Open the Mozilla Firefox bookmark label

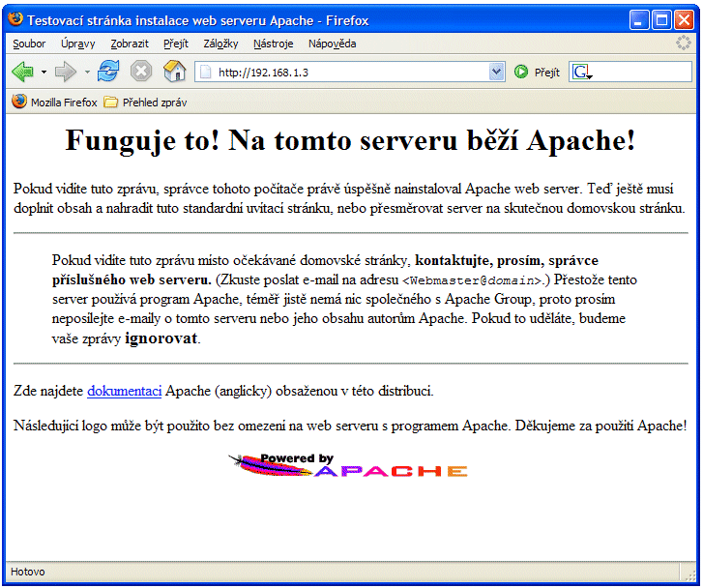click(x=64, y=103)
